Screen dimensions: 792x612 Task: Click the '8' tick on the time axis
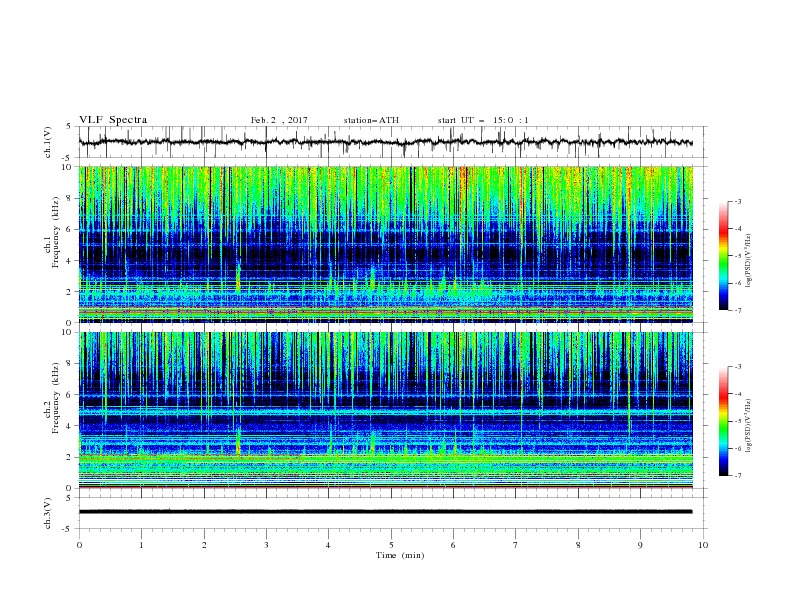pyautogui.click(x=578, y=545)
